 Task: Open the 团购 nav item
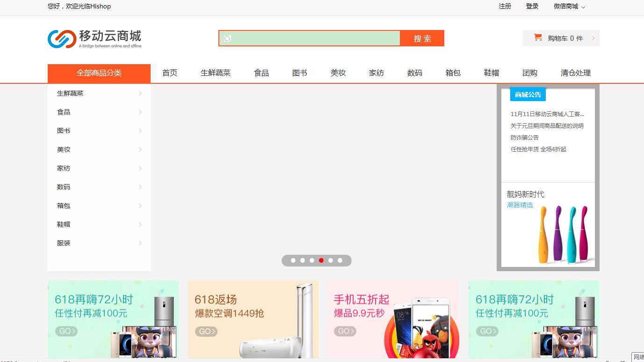530,73
